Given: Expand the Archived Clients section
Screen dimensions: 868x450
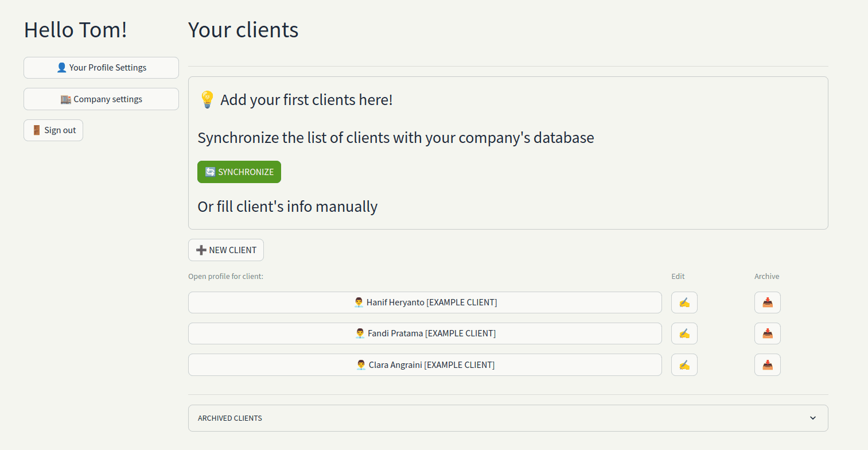Looking at the screenshot, I should tap(508, 418).
